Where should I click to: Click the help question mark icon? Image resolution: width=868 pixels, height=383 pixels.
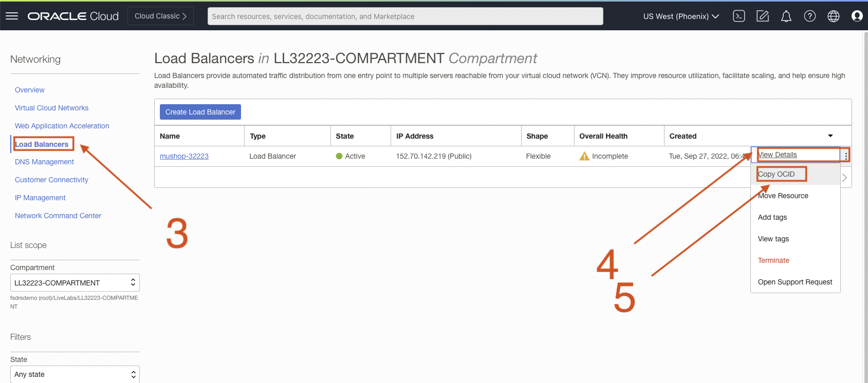click(809, 16)
